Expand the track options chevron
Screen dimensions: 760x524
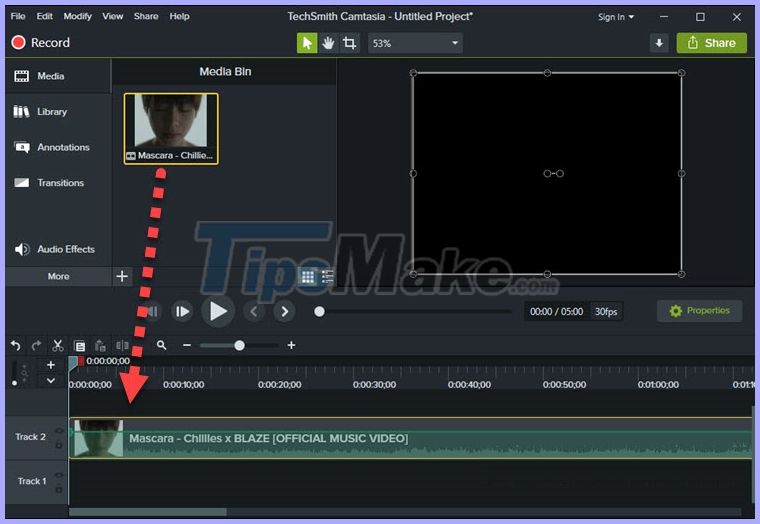tap(51, 381)
